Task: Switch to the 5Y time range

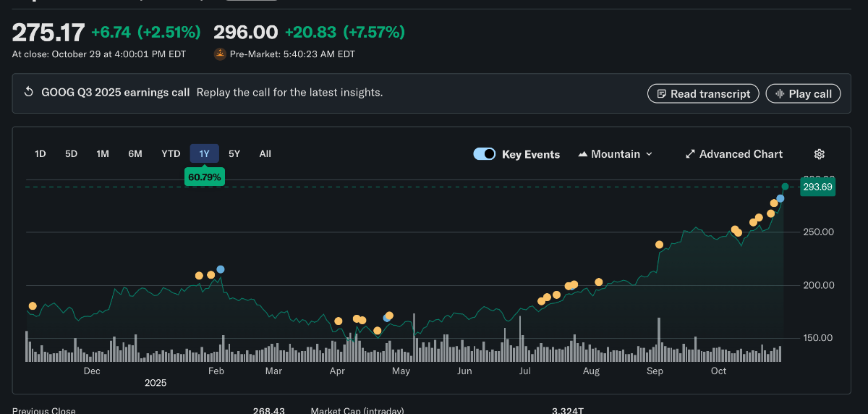Action: (x=234, y=153)
